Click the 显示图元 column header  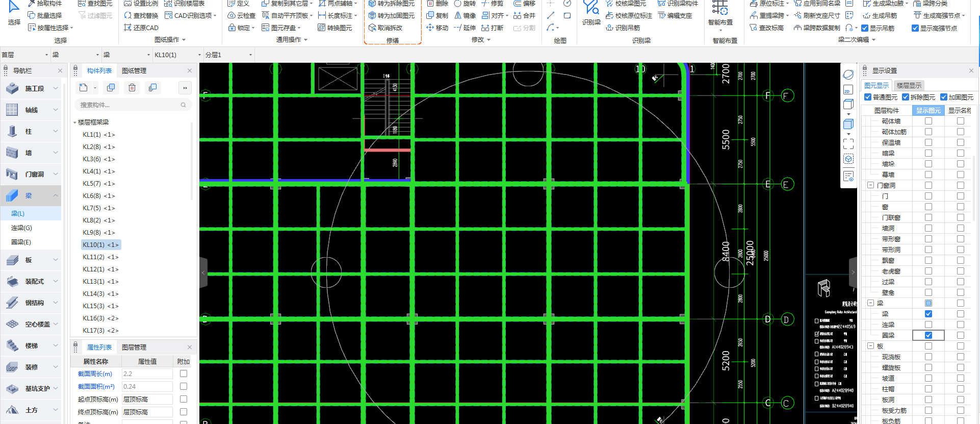click(929, 110)
